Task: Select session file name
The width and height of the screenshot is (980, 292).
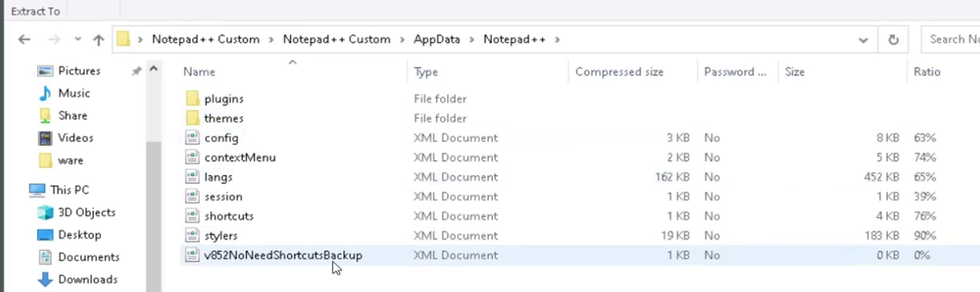Action: click(223, 197)
